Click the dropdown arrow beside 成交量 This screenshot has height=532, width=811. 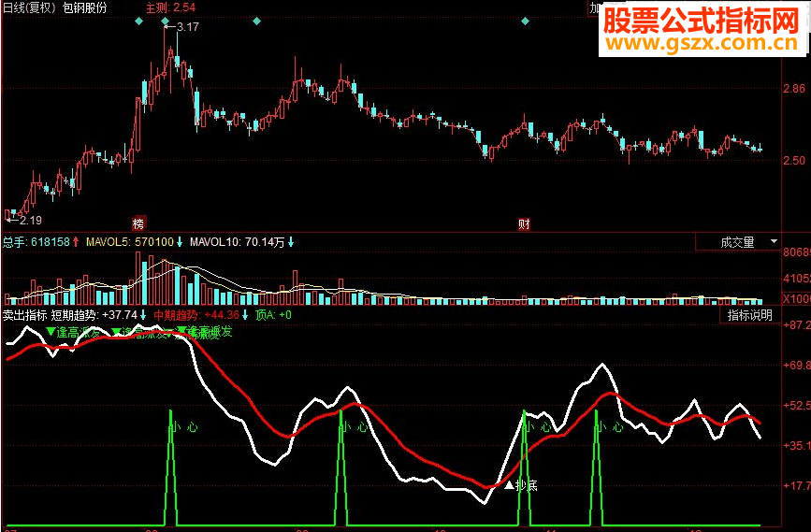(x=774, y=241)
